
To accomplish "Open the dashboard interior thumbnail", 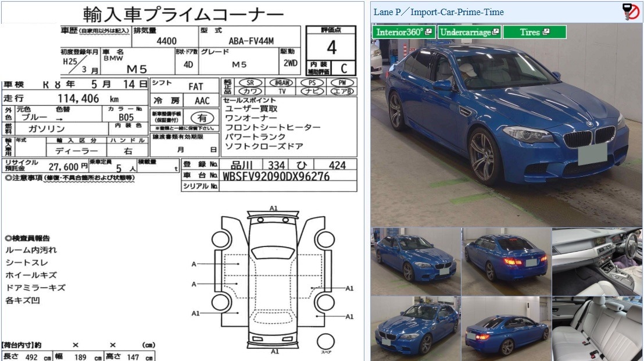I will [597, 261].
